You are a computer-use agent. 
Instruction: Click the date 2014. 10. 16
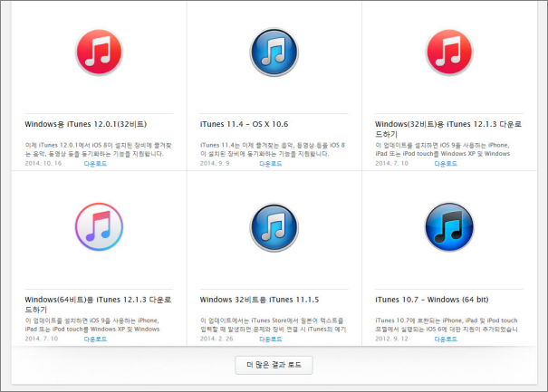43,163
